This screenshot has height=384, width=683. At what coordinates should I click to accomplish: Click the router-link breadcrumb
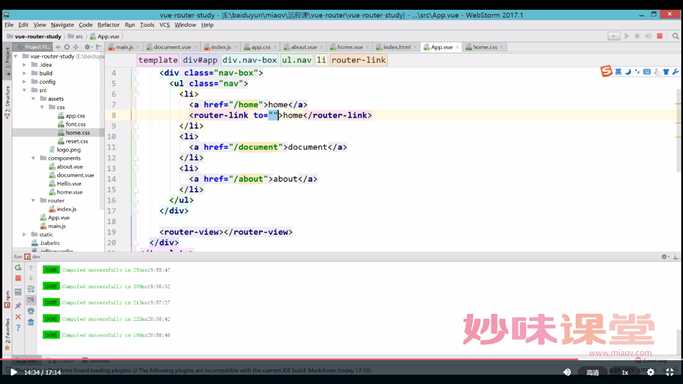point(358,60)
